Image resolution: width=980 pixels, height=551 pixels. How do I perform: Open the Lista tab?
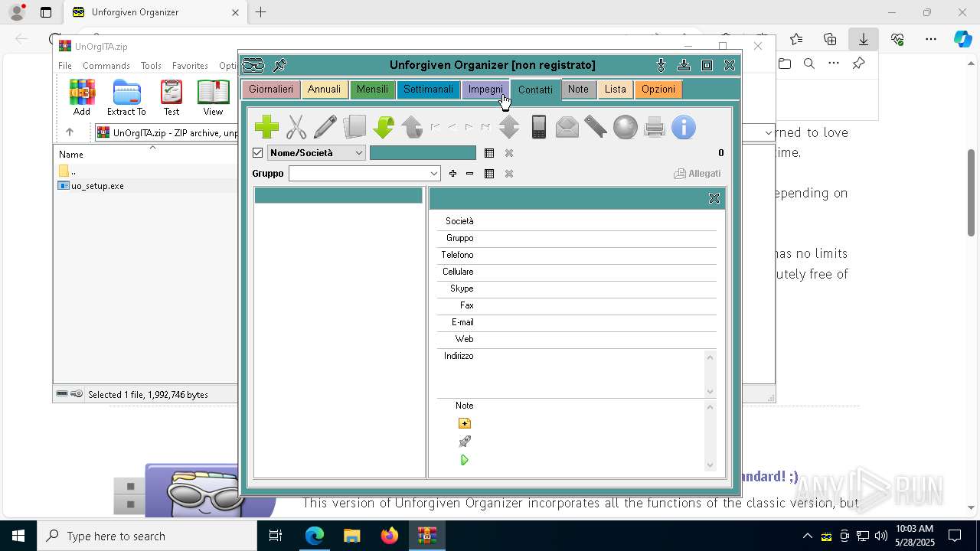pyautogui.click(x=616, y=90)
